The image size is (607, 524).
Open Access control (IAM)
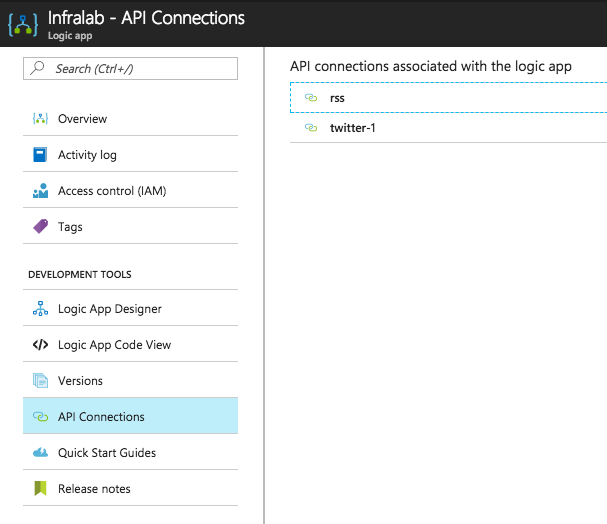(130, 190)
